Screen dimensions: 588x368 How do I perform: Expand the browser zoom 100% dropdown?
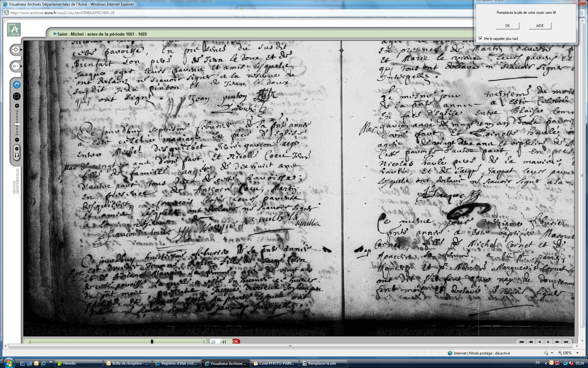(577, 353)
